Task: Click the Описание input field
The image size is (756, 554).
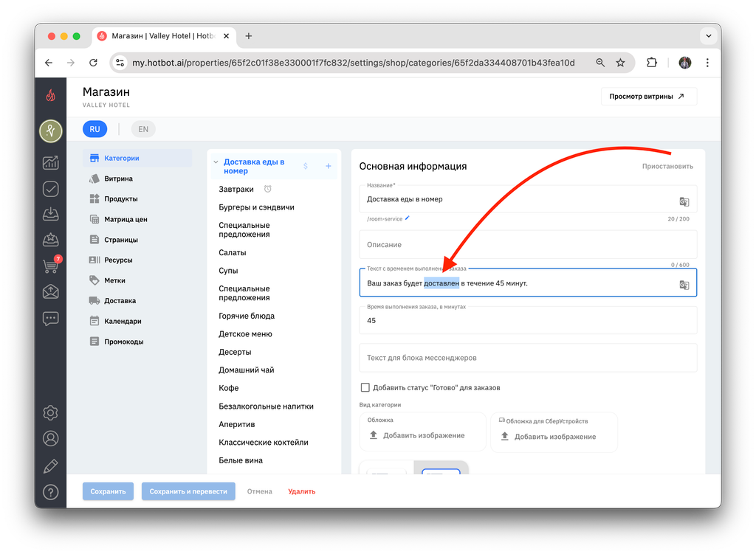Action: coord(528,245)
